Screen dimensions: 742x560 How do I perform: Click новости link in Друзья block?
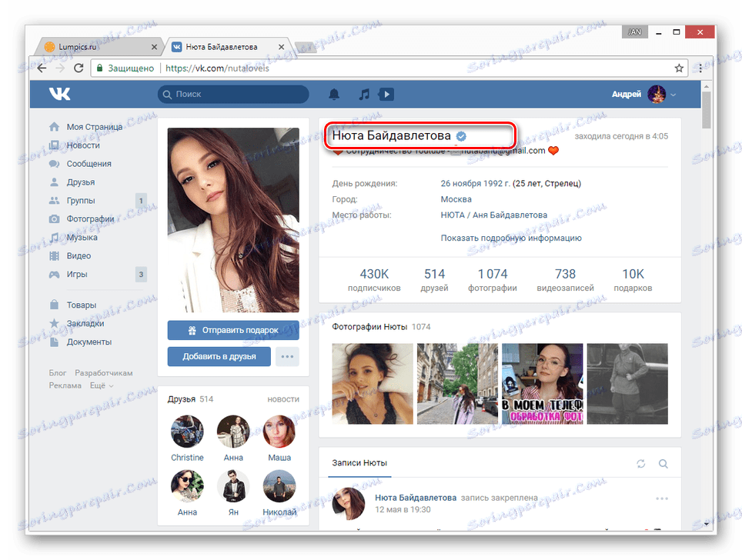coord(283,399)
